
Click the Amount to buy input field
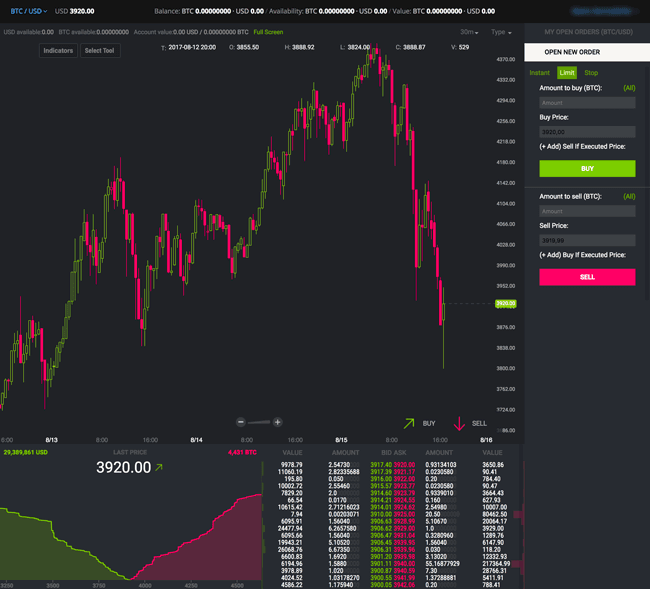pyautogui.click(x=587, y=103)
